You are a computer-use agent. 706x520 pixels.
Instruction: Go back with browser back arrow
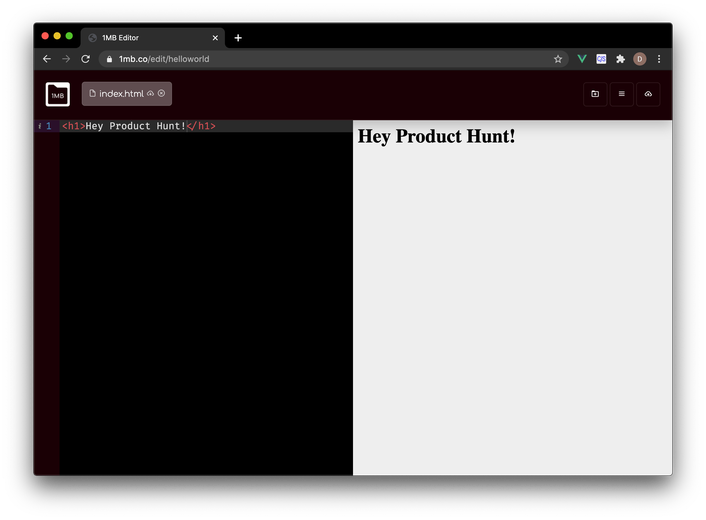[47, 59]
